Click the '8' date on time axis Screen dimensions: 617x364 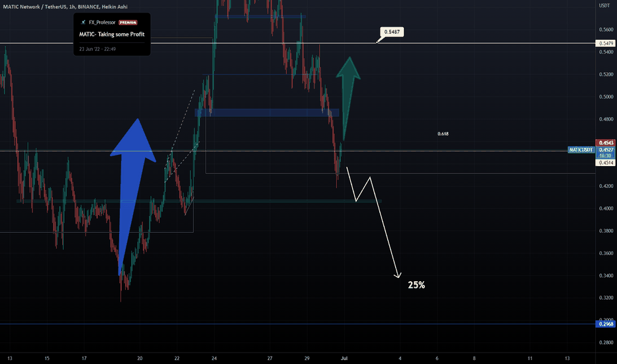coord(474,359)
